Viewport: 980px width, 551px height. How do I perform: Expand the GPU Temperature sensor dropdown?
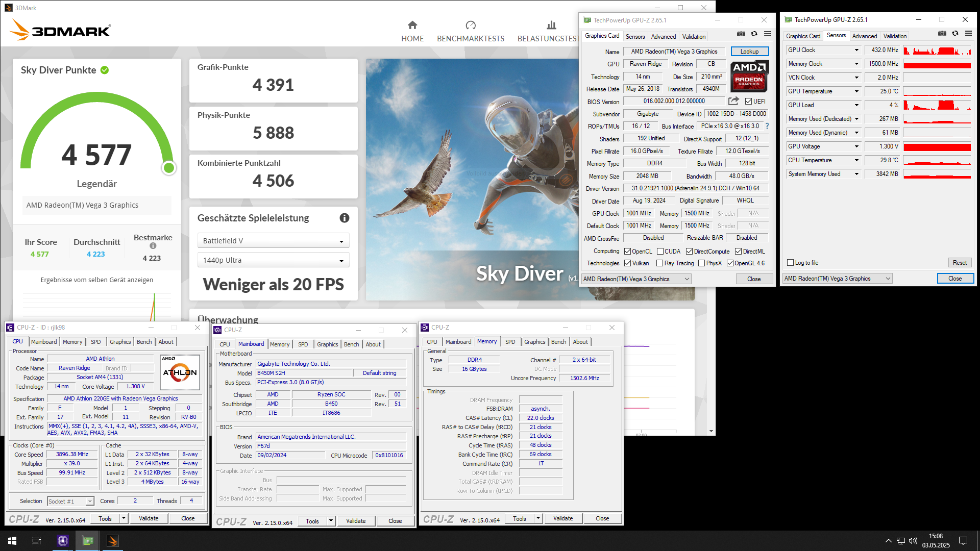(x=856, y=91)
